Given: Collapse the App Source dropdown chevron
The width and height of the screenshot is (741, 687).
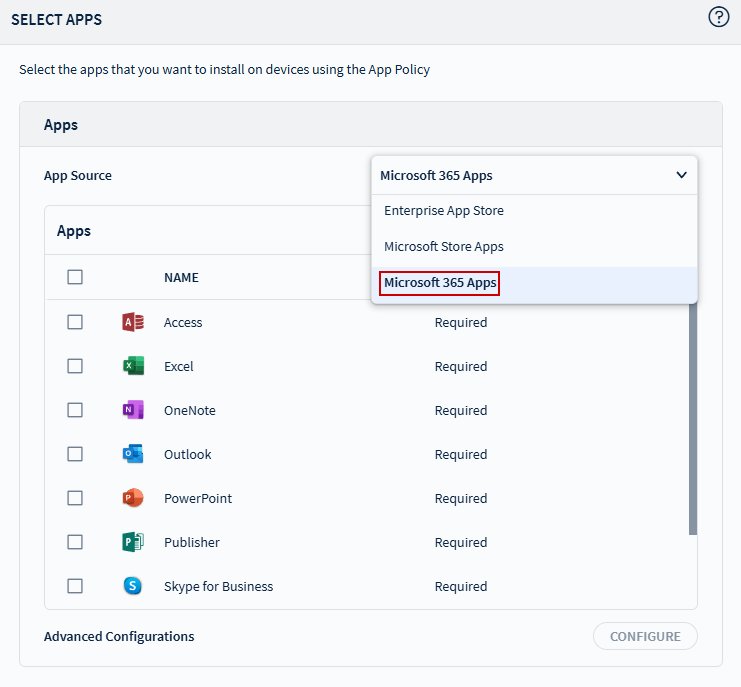Looking at the screenshot, I should [x=681, y=175].
